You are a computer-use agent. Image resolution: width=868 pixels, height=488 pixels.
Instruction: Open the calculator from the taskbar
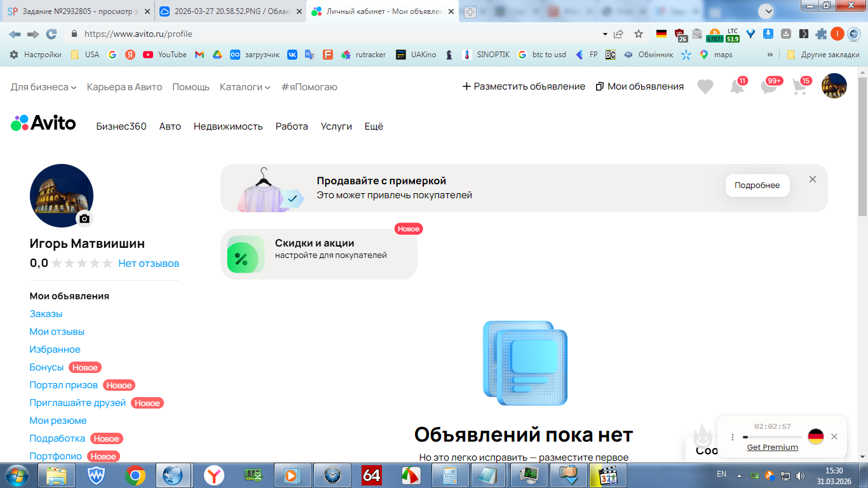451,475
